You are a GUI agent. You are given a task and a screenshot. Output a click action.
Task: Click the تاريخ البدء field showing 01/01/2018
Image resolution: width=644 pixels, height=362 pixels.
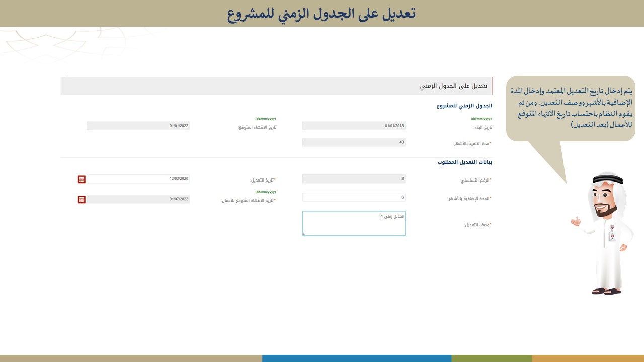coord(354,126)
